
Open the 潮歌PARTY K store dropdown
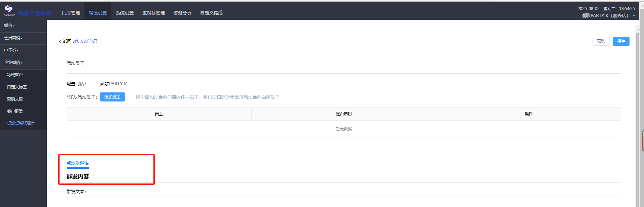608,16
